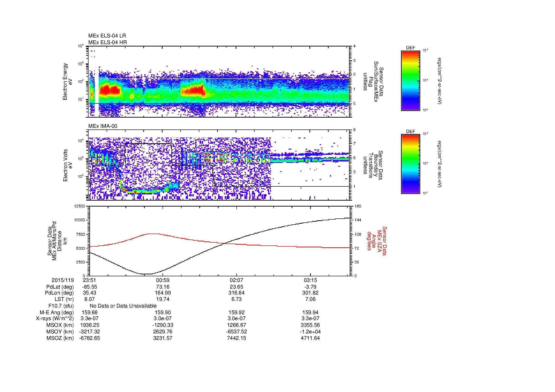Click the MSOZ (km) row label

tap(60, 338)
